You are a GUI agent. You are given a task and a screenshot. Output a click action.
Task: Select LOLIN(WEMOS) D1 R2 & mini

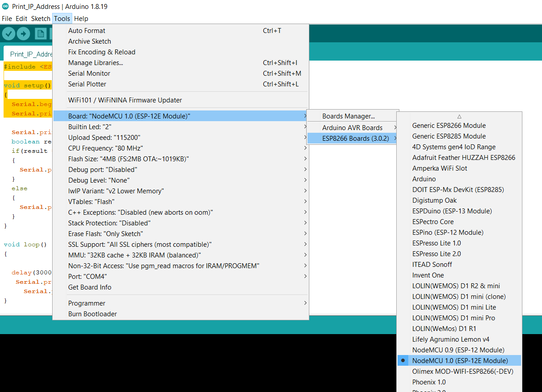tap(459, 286)
